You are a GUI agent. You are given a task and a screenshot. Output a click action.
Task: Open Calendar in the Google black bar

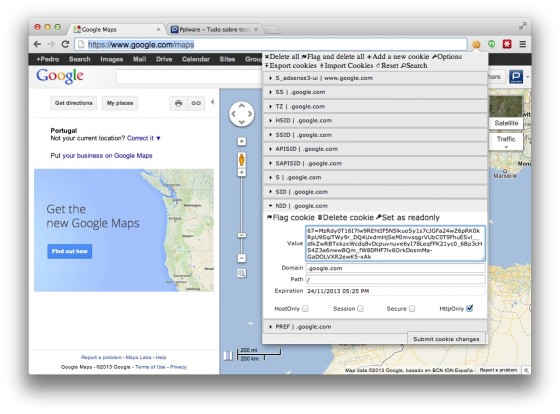point(196,59)
